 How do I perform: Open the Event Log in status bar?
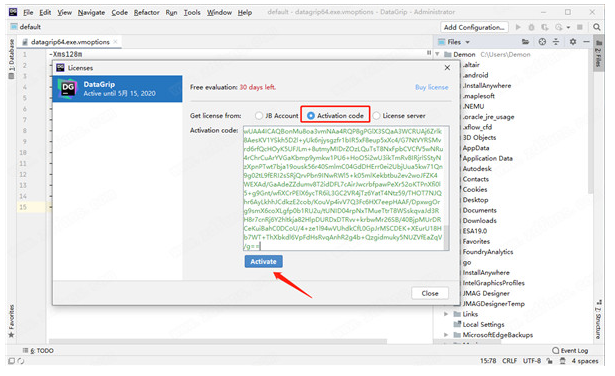(x=570, y=351)
